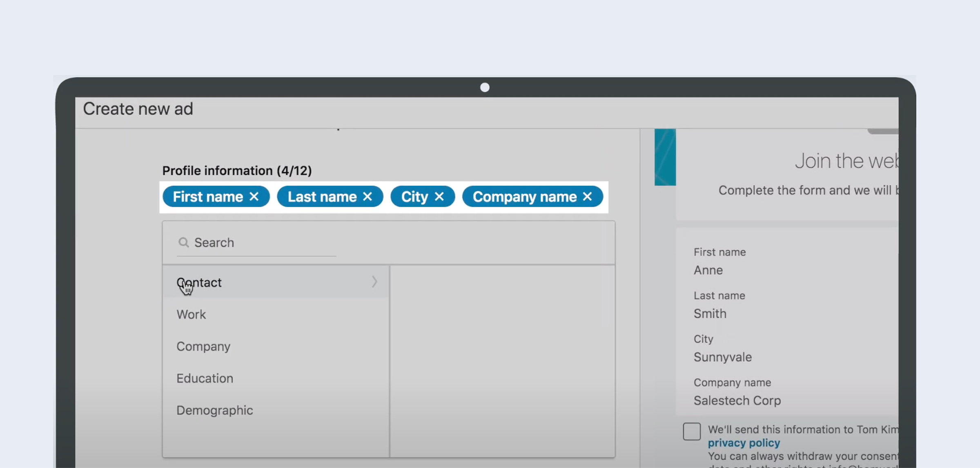Viewport: 980px width, 468px height.
Task: Click the Company name chip label
Action: pos(524,197)
